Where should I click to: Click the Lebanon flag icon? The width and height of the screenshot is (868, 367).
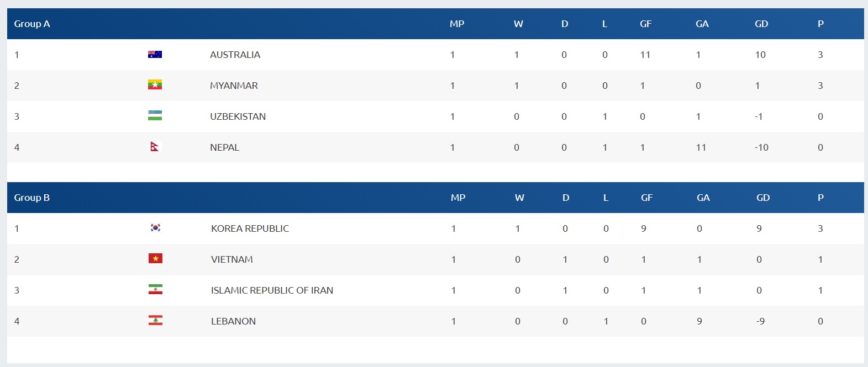point(156,320)
